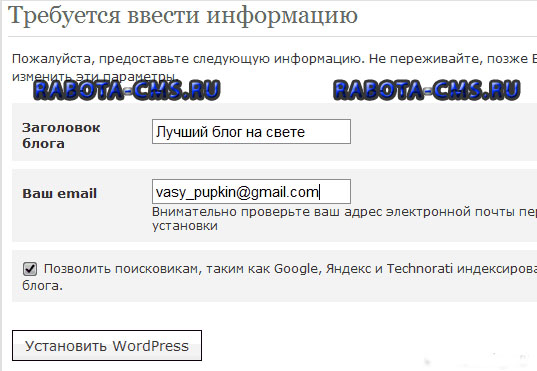Click the Ваш email label

tap(60, 194)
